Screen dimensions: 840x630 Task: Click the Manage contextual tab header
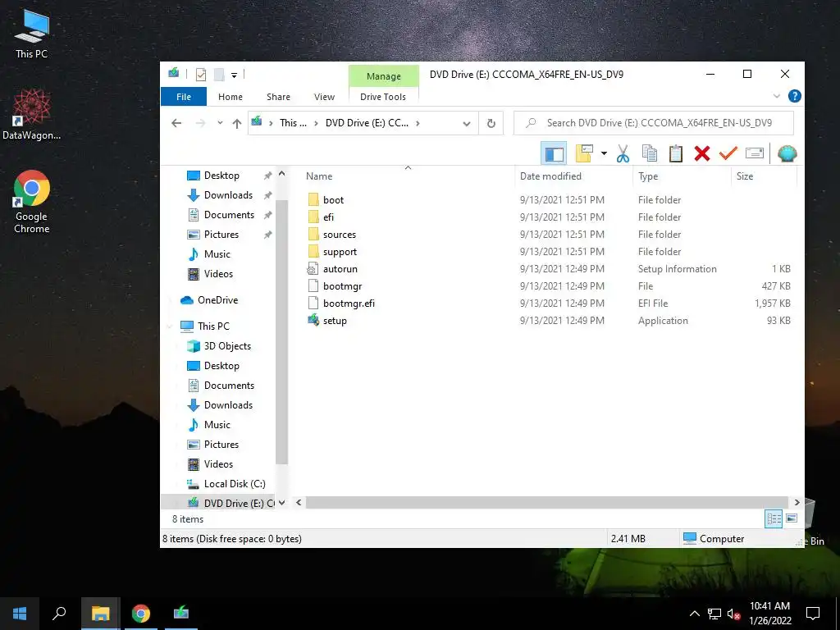[x=384, y=76]
